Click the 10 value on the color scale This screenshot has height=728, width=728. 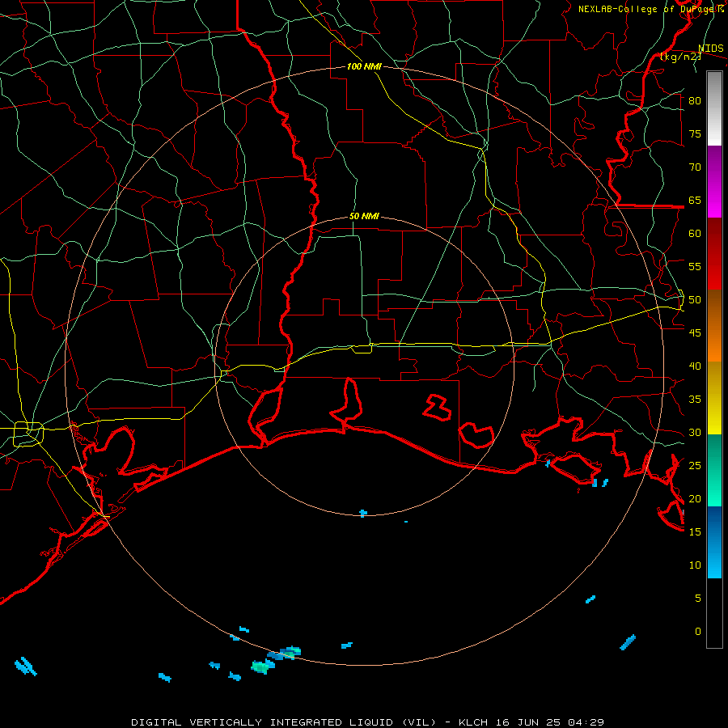click(695, 565)
